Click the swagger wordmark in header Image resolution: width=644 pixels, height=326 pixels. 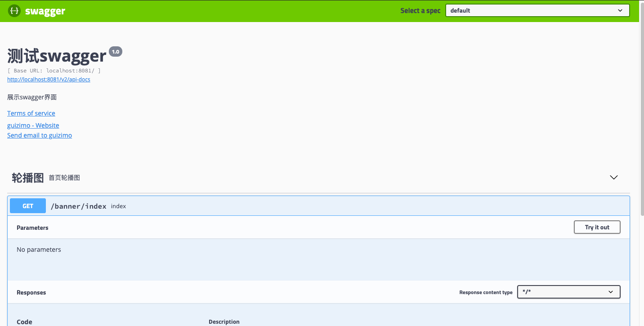(45, 11)
